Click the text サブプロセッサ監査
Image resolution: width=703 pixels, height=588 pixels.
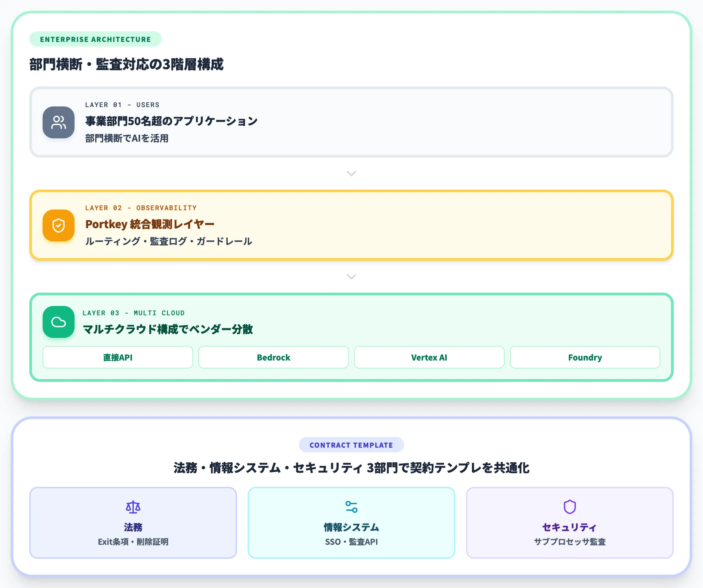tap(570, 541)
